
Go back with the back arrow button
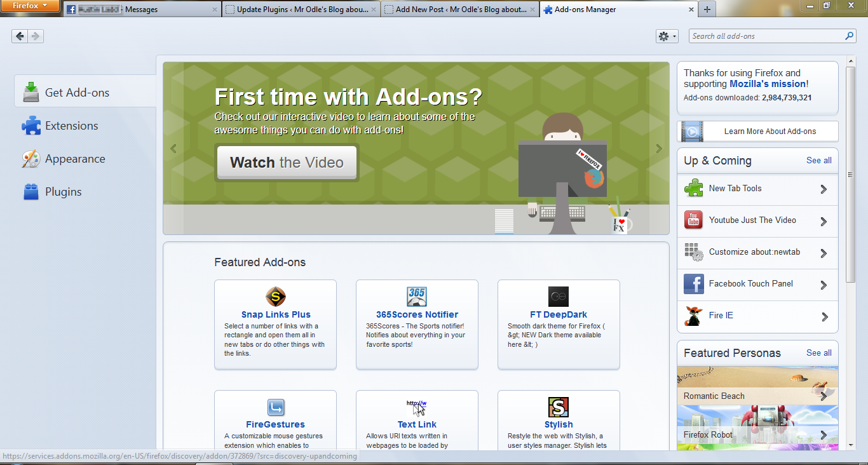[x=20, y=36]
